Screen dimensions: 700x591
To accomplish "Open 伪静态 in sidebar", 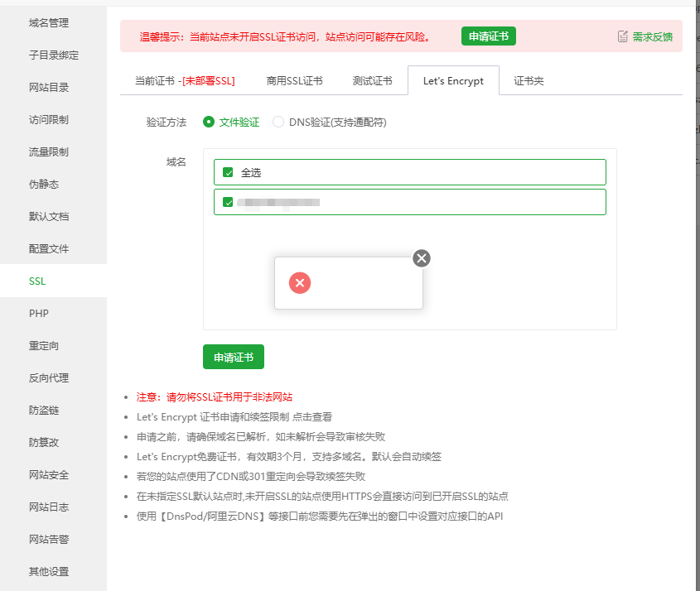I will click(44, 185).
